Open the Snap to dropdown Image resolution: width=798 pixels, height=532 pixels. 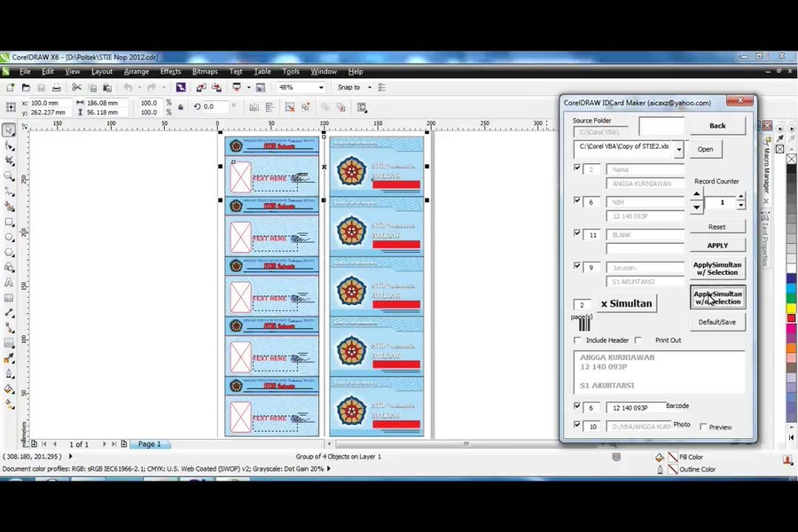coord(365,87)
